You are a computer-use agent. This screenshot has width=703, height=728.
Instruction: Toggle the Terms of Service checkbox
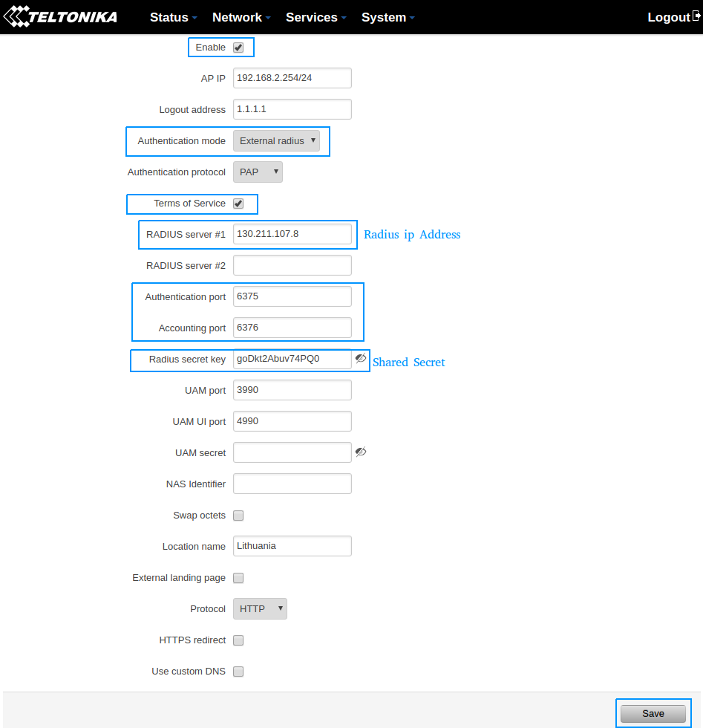tap(238, 204)
